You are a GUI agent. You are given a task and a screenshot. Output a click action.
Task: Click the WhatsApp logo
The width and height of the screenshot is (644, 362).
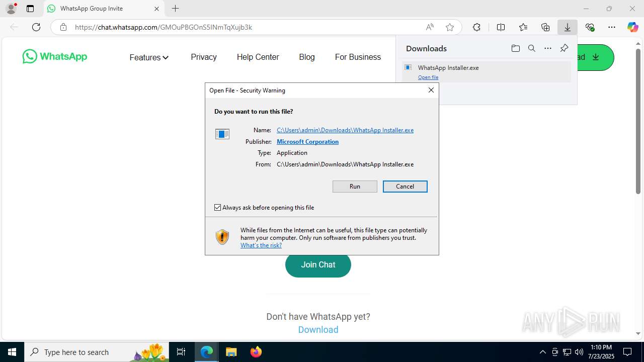click(x=55, y=56)
